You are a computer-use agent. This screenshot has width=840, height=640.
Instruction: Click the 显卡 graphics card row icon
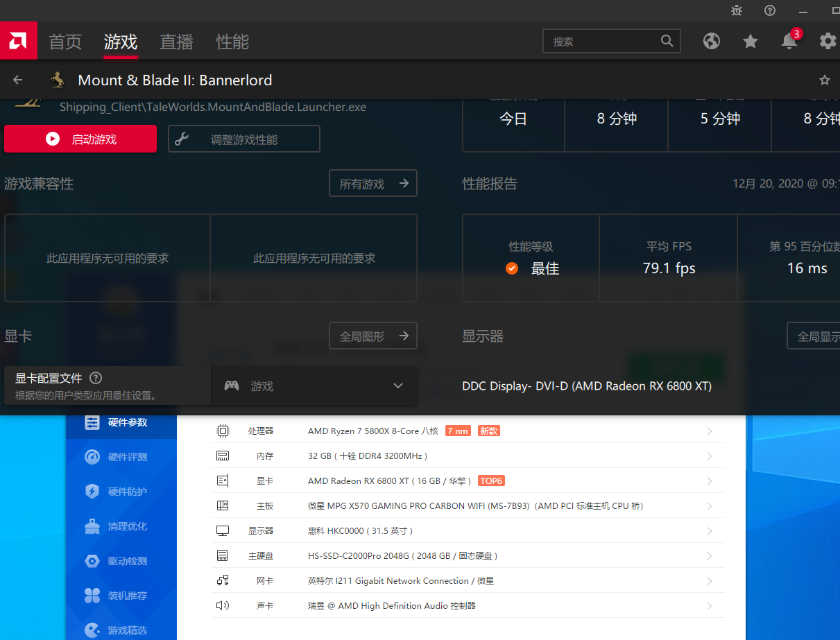(x=223, y=481)
